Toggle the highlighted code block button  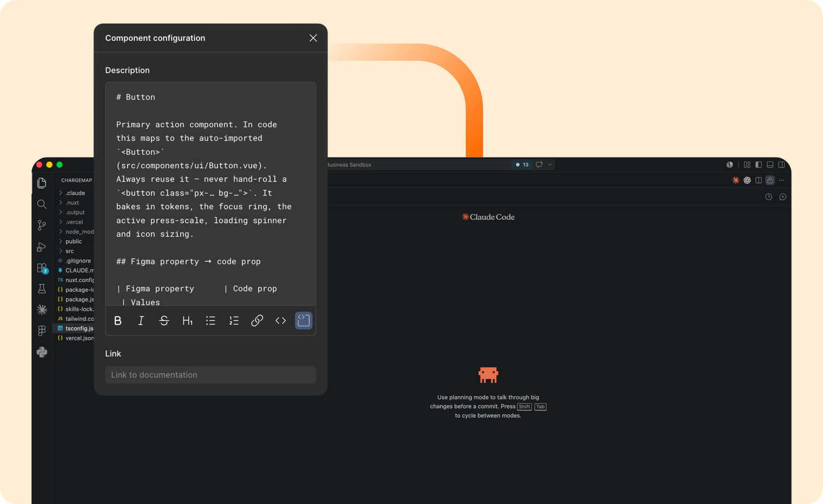coord(303,320)
